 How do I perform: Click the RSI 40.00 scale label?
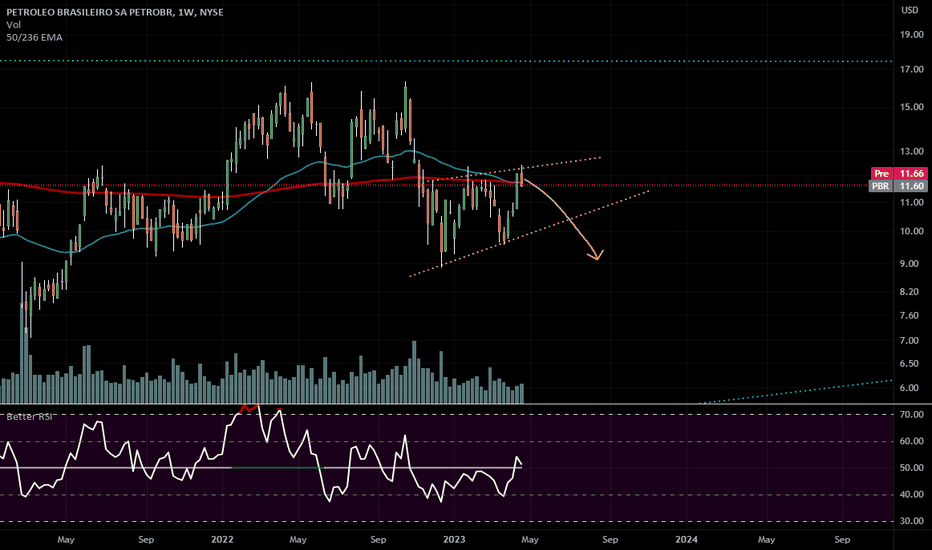pos(912,494)
